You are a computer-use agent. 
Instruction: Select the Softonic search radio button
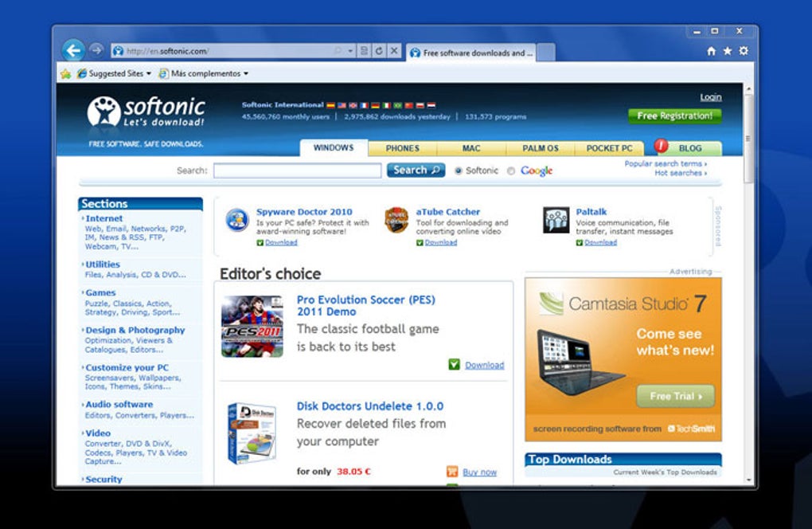coord(459,171)
